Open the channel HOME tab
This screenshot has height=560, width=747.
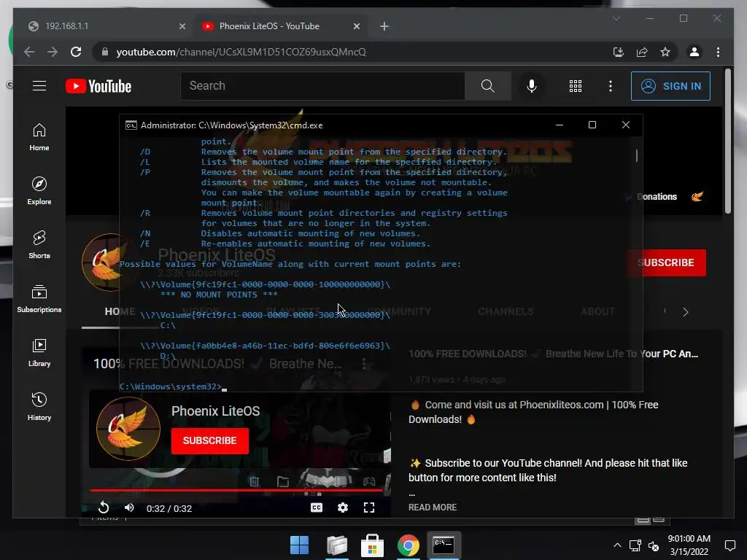pos(120,311)
